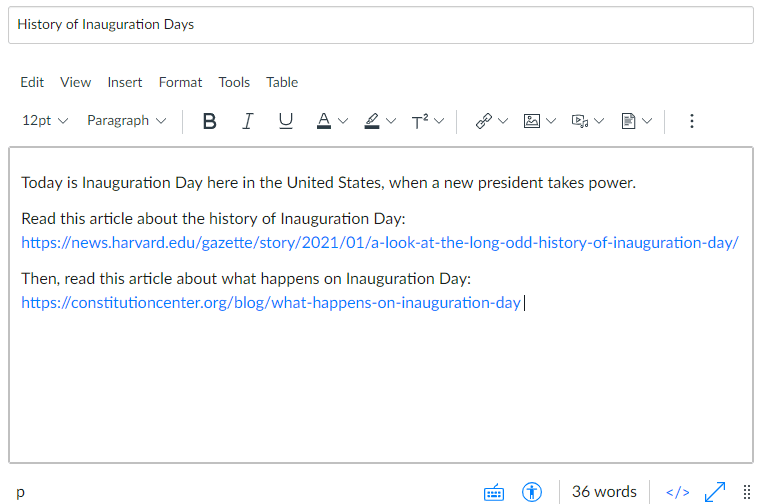Insert a document with the document icon
Screen dimensions: 761x504
(628, 121)
